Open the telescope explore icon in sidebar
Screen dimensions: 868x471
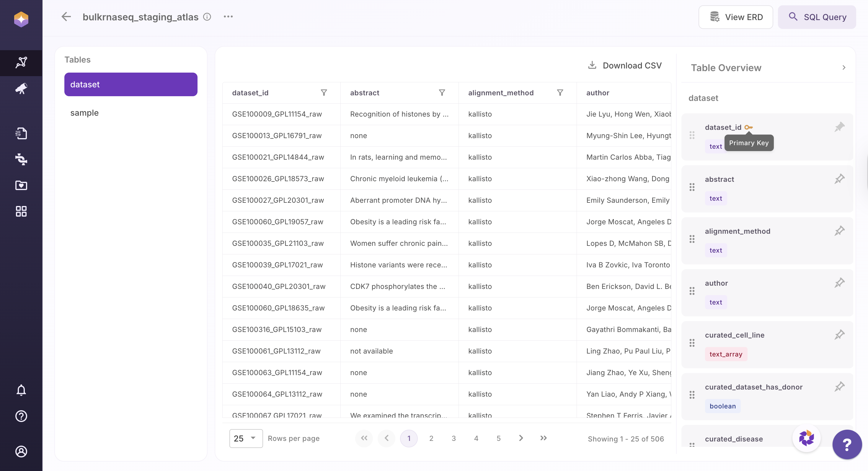[21, 89]
